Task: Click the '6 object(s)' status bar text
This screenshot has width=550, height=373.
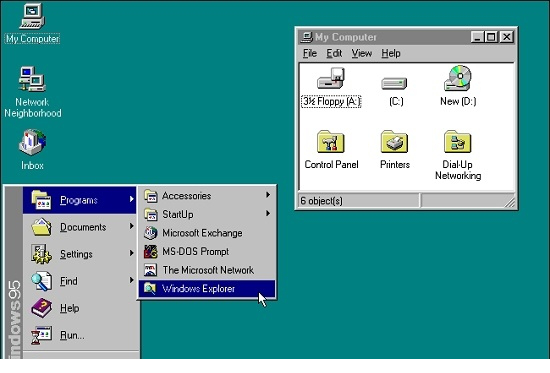Action: point(321,201)
